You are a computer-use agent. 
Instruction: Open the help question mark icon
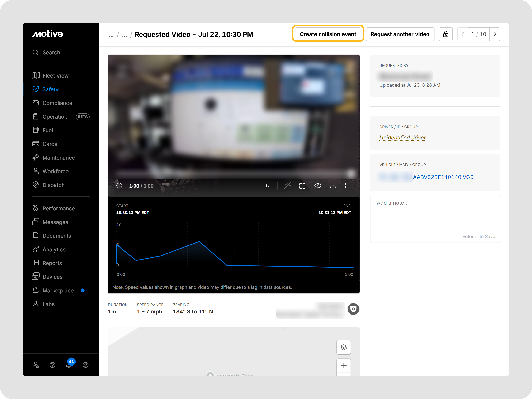point(52,365)
